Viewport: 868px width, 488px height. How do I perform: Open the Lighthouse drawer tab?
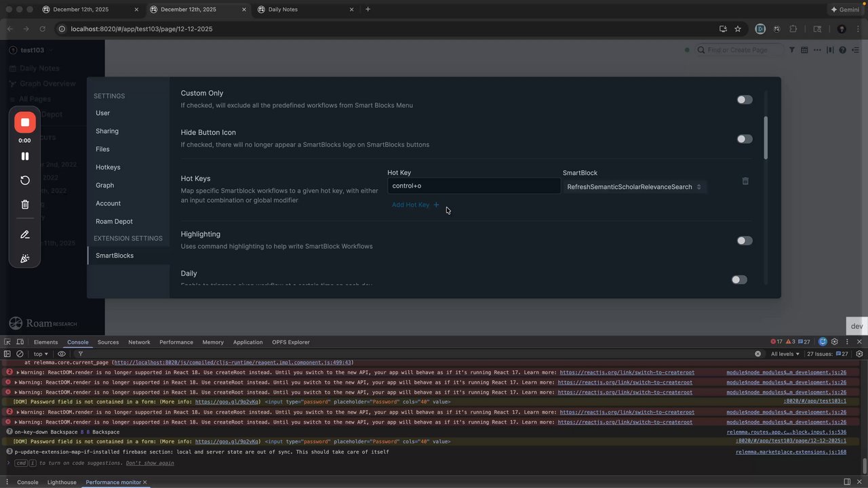tap(62, 483)
